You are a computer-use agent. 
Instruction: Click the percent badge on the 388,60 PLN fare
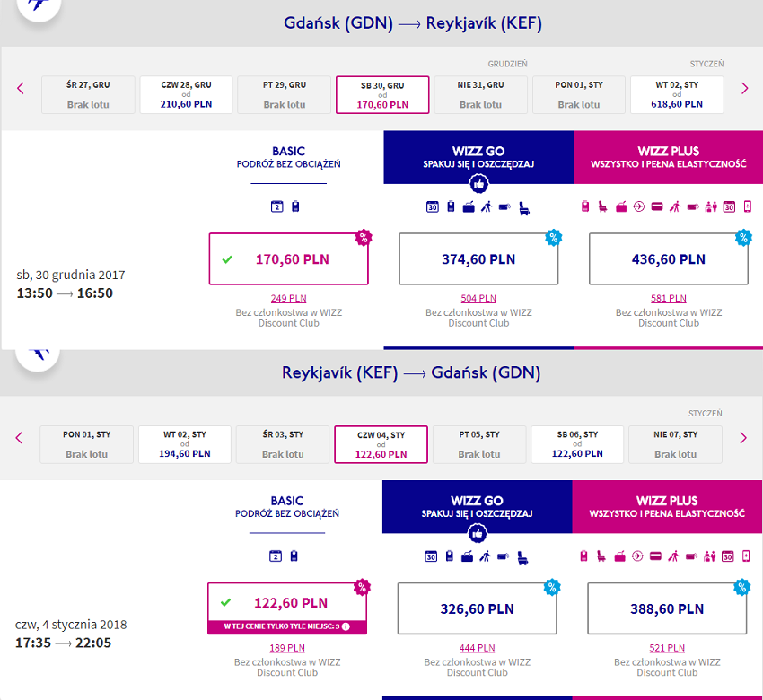[x=741, y=587]
